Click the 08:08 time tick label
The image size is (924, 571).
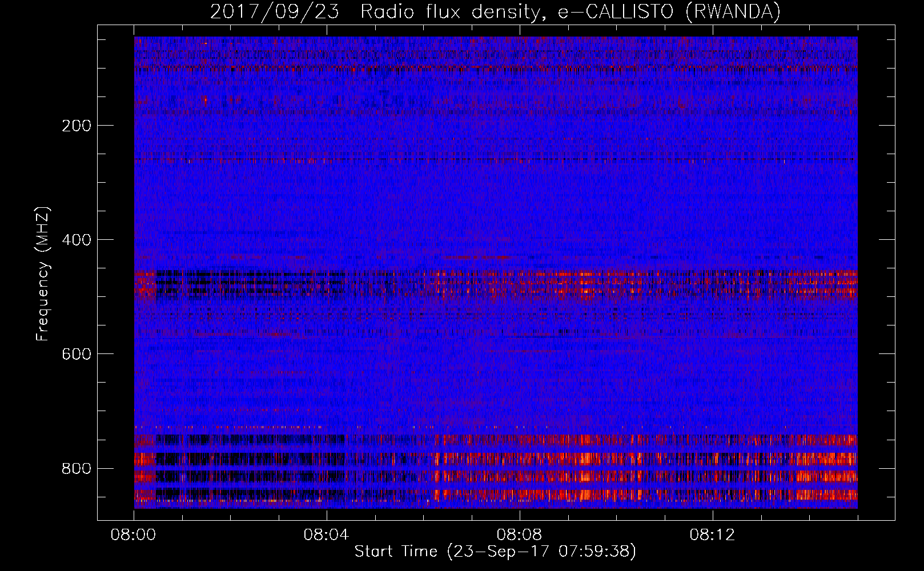click(x=519, y=535)
